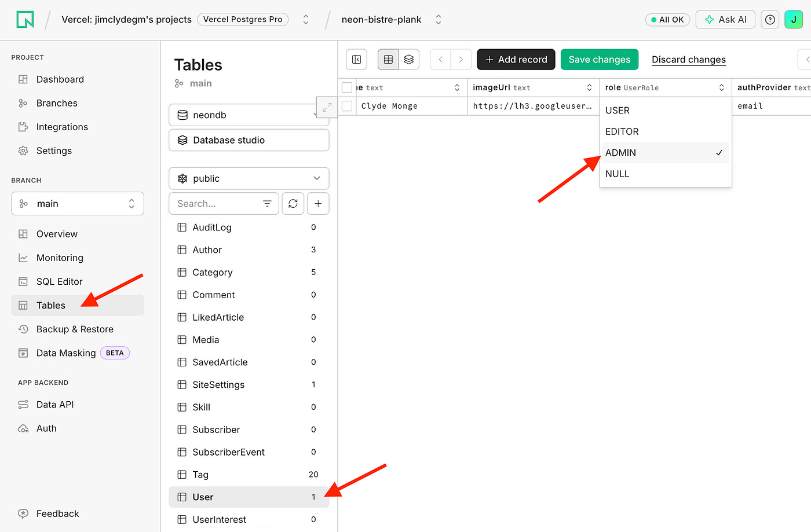Open the SQL Editor
Image resolution: width=811 pixels, height=532 pixels.
[x=78, y=281]
